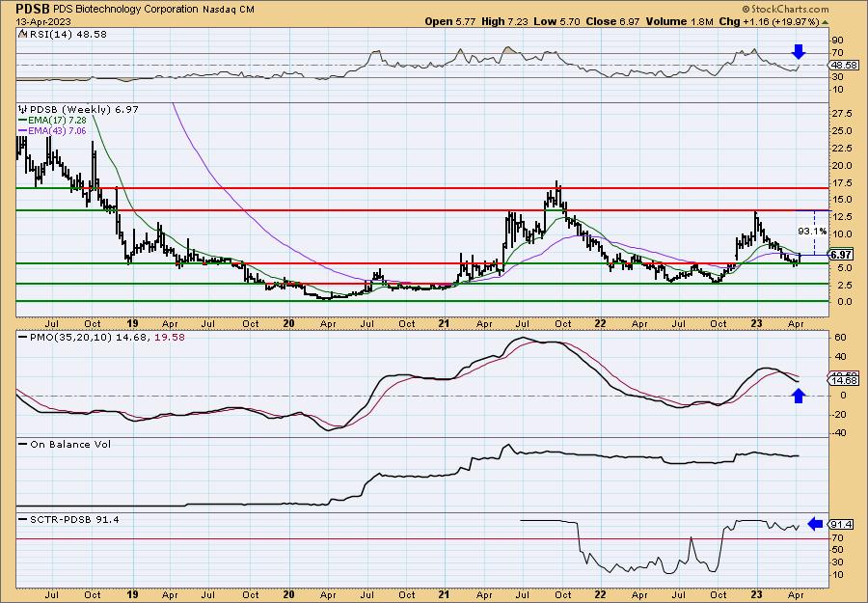Click the PDSB ticker symbol in header
The height and width of the screenshot is (603, 868).
33,9
